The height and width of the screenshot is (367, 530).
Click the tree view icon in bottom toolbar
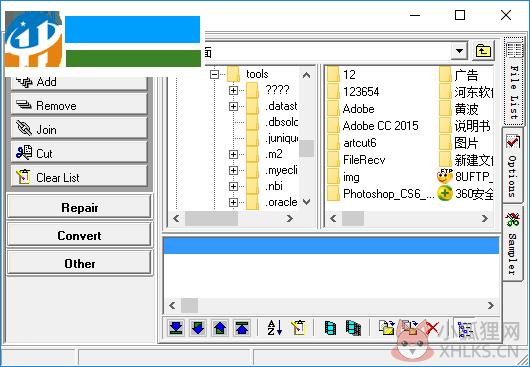coord(464,328)
